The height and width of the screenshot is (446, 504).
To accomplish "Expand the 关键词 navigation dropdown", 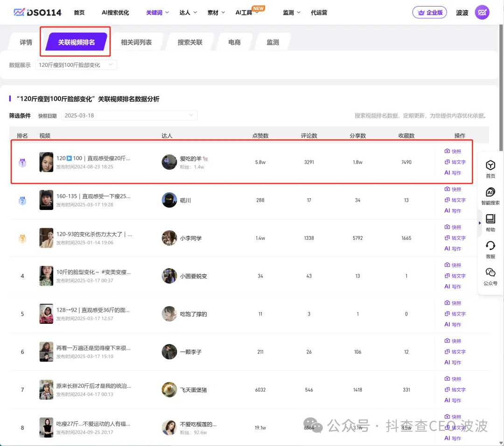I will [x=157, y=13].
